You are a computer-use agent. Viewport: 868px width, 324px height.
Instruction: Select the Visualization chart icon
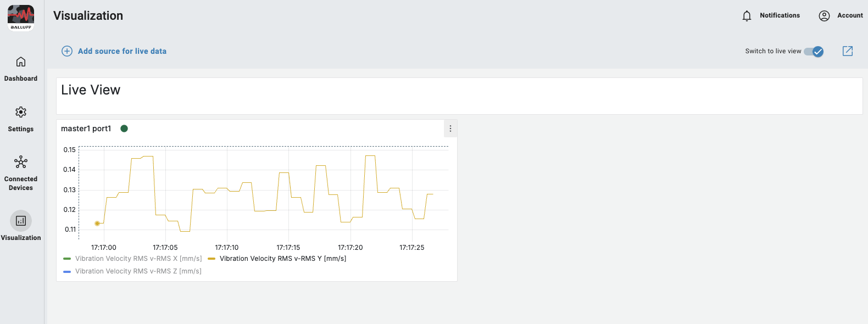click(21, 221)
